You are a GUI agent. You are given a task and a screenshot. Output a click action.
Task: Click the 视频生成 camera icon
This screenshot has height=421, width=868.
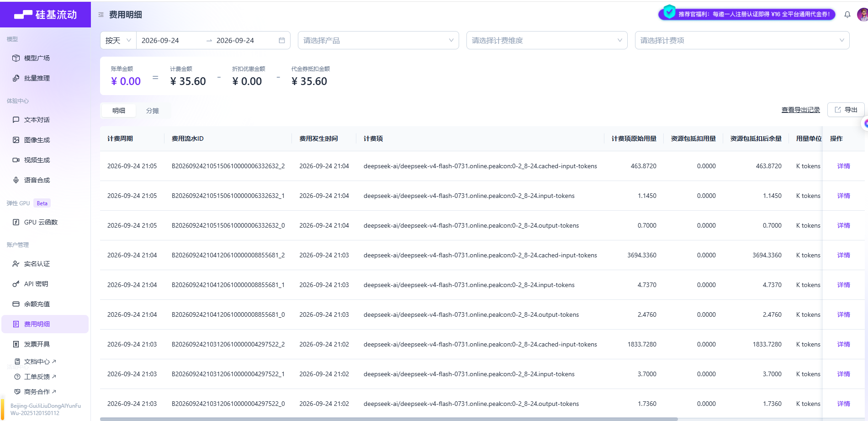pyautogui.click(x=16, y=160)
